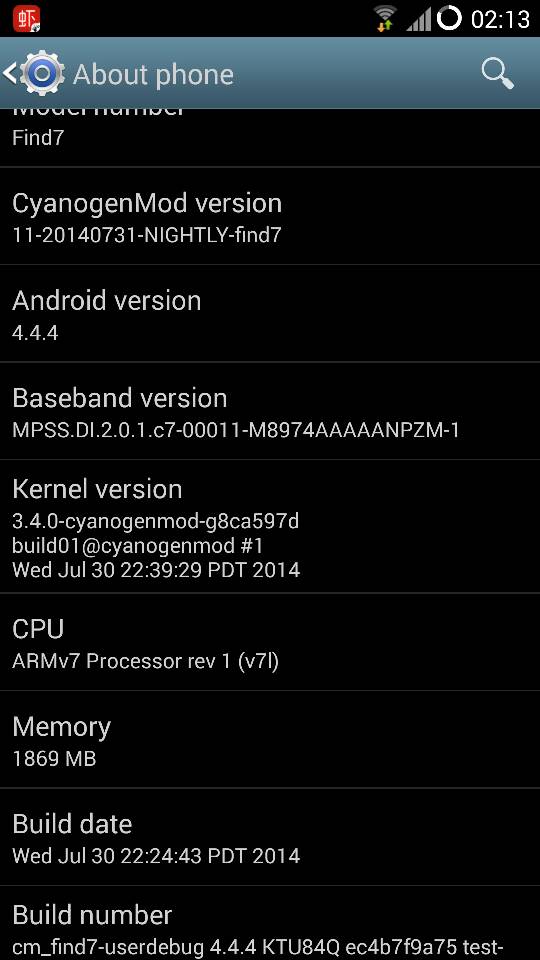Tap the Android version heading
The image size is (540, 960).
coord(107,301)
